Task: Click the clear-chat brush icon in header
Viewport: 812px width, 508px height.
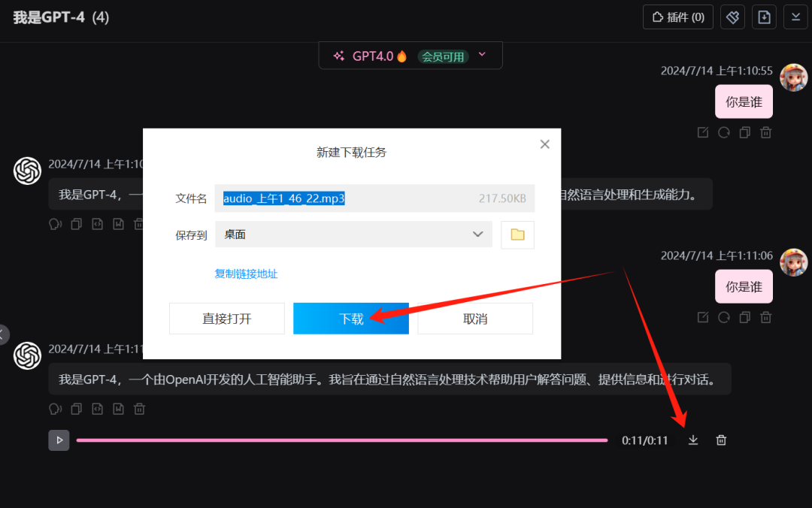Action: pyautogui.click(x=732, y=17)
